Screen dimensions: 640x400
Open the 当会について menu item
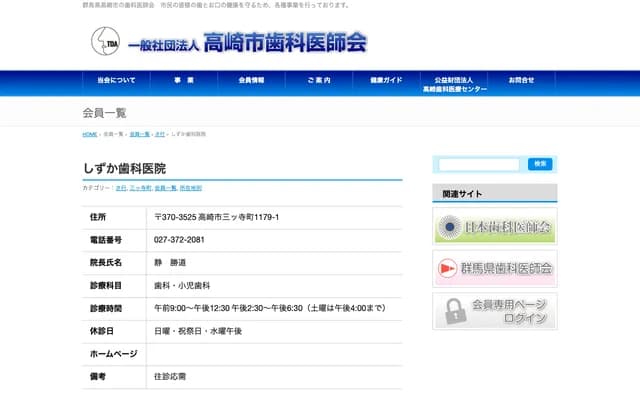[116, 80]
